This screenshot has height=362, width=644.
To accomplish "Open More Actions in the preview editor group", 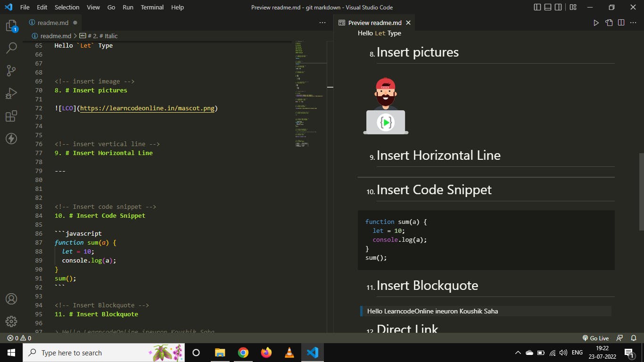I will pos(634,23).
